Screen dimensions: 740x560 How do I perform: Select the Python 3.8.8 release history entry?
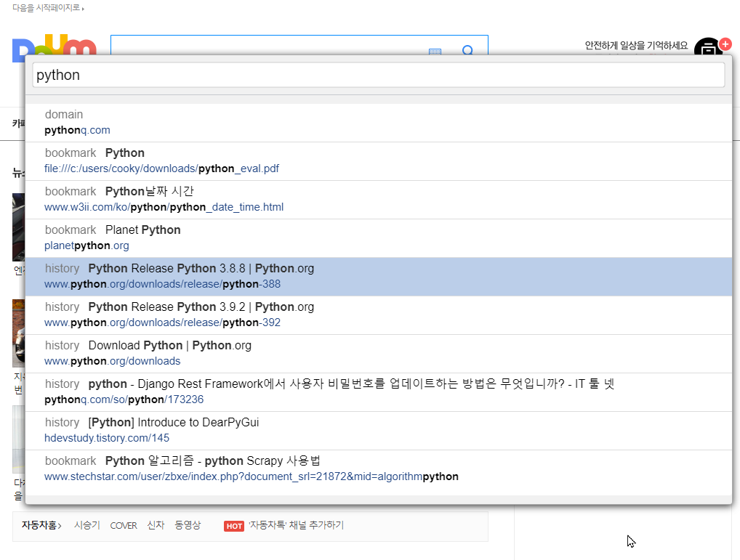379,277
